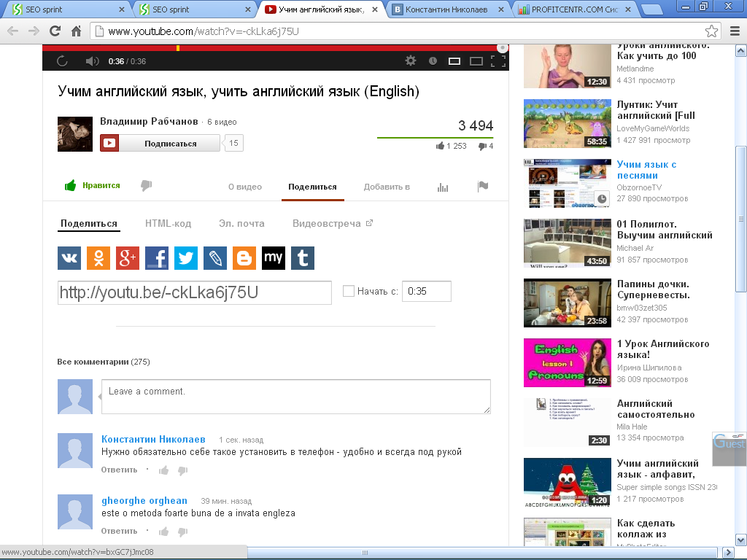Open the player settings gear
747x560 pixels.
[411, 61]
